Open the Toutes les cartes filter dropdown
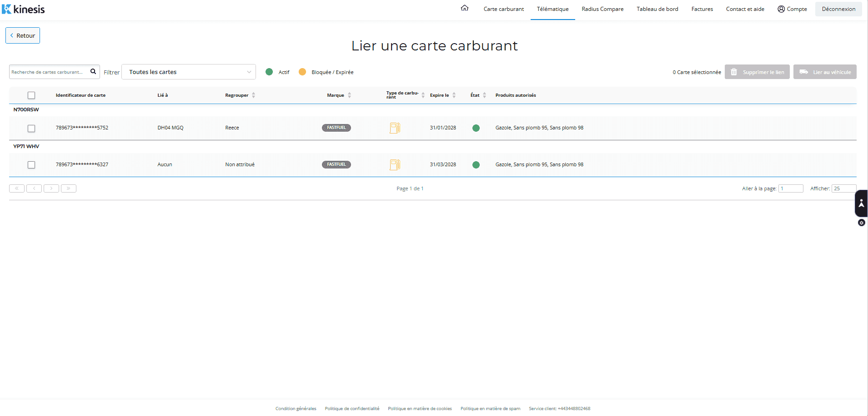Image resolution: width=868 pixels, height=416 pixels. point(189,72)
